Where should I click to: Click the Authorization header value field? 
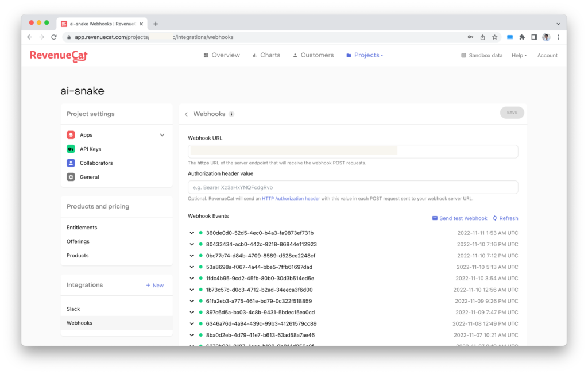353,187
